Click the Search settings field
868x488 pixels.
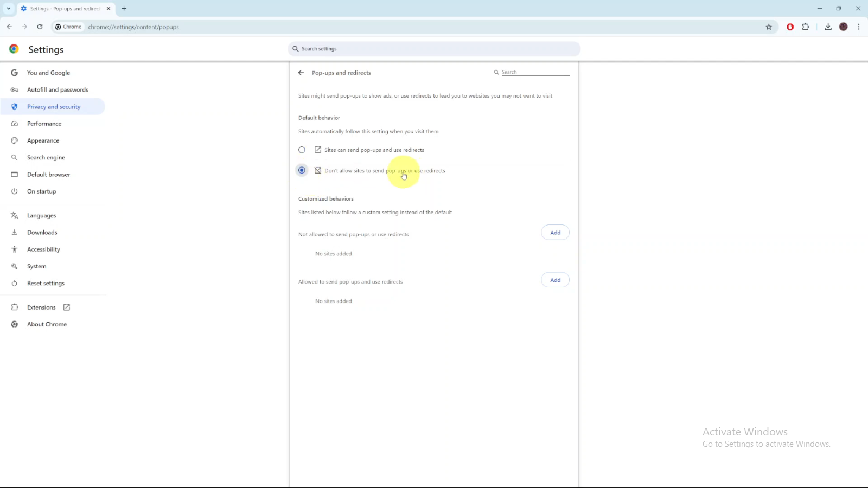434,49
